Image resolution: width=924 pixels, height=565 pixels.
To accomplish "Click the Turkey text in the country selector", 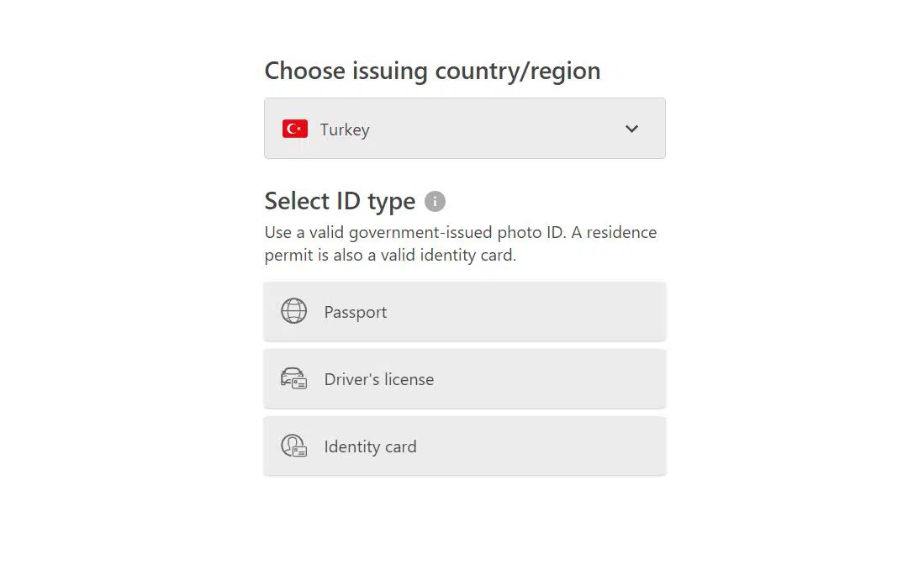I will [345, 129].
